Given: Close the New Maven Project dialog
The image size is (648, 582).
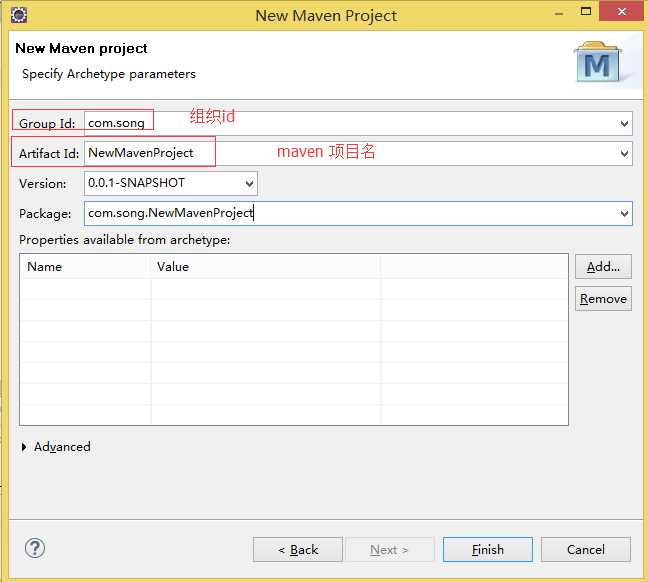Looking at the screenshot, I should point(622,11).
